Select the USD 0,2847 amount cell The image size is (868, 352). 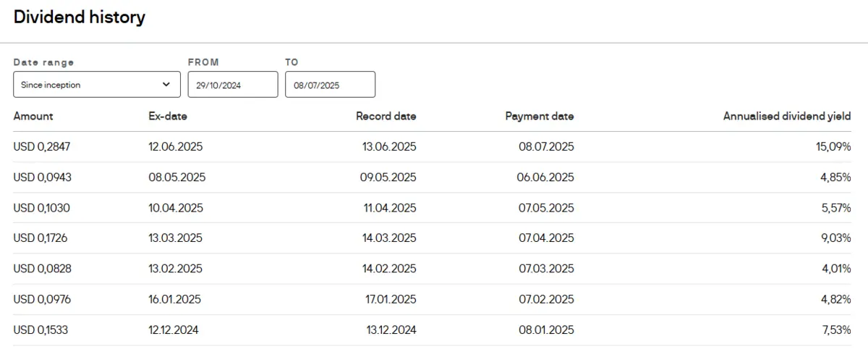(x=42, y=146)
